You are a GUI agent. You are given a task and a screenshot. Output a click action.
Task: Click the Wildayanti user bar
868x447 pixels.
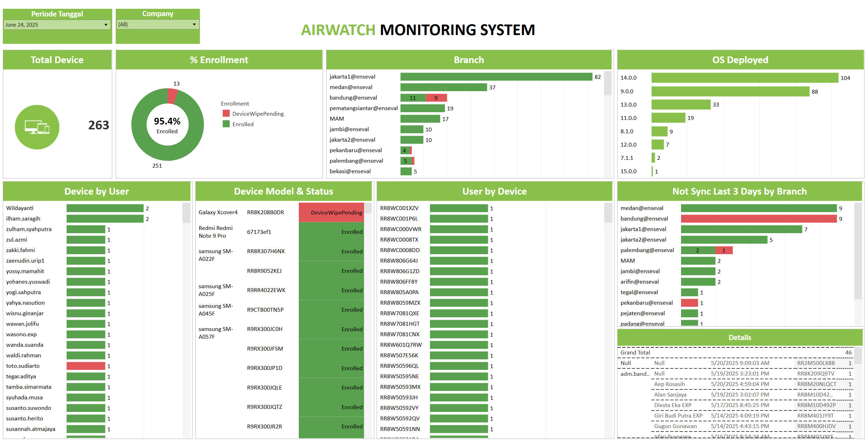pyautogui.click(x=105, y=208)
